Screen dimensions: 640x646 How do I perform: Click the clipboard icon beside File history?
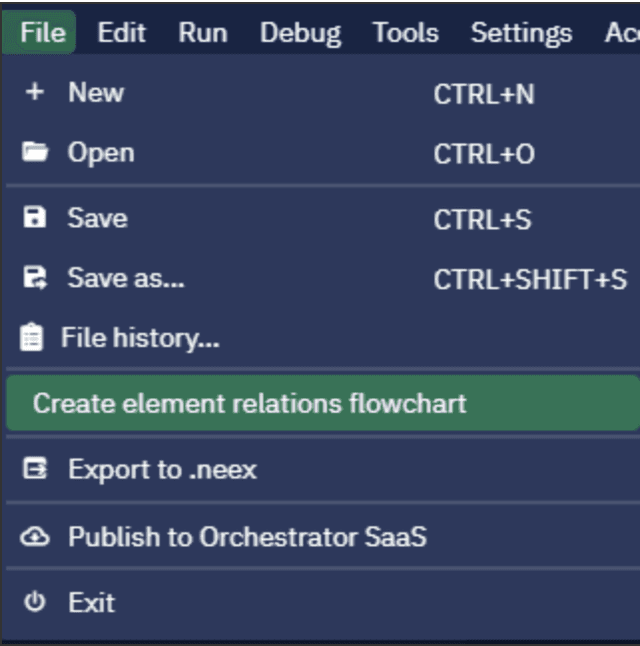click(31, 337)
